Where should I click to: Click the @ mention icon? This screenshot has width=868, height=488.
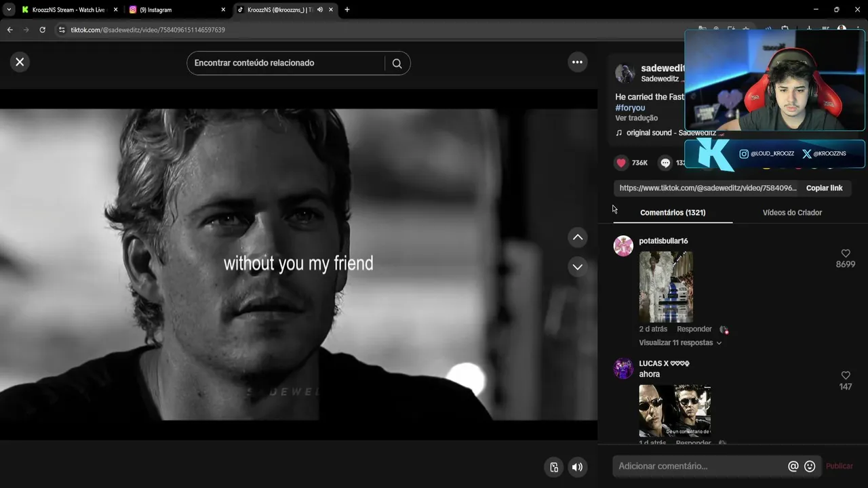793,466
